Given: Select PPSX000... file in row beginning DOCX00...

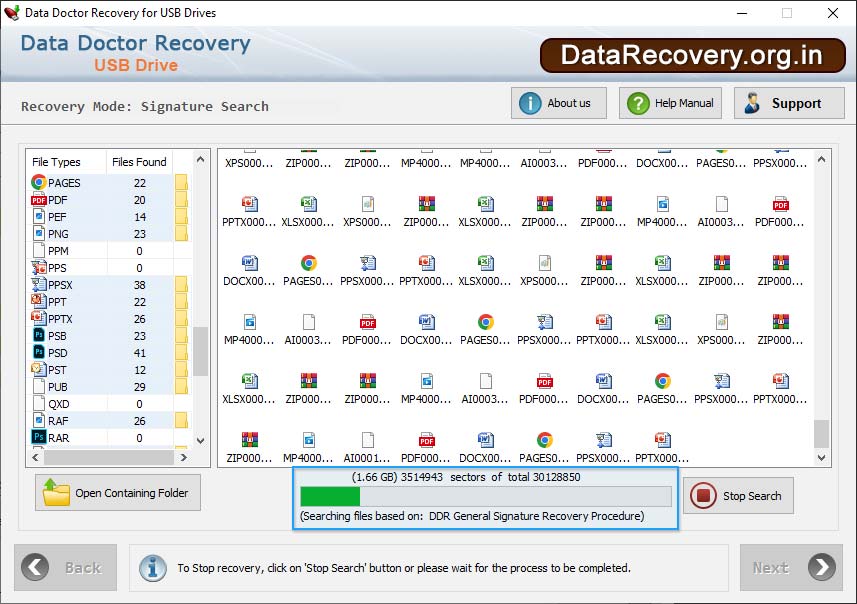Looking at the screenshot, I should point(367,271).
